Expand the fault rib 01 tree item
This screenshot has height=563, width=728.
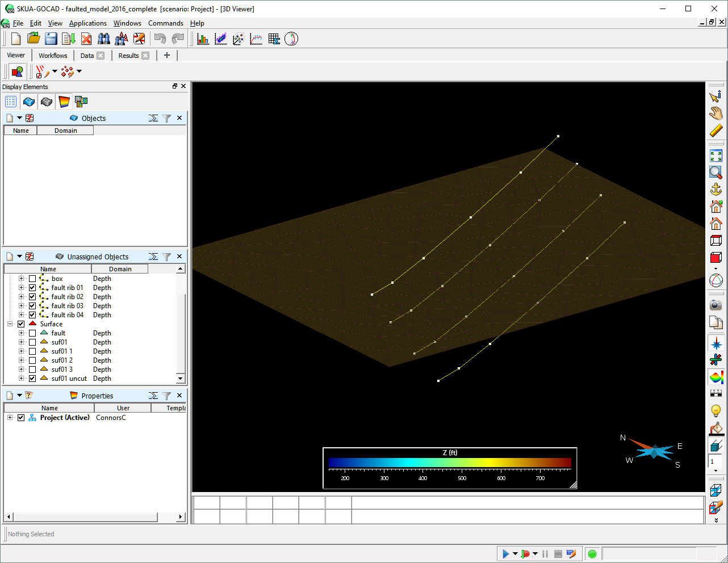pos(21,288)
